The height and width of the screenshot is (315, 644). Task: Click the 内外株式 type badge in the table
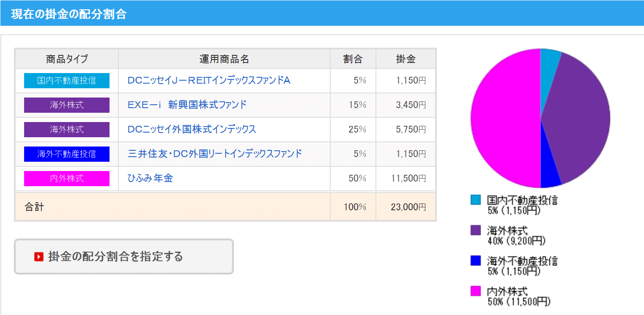point(67,179)
